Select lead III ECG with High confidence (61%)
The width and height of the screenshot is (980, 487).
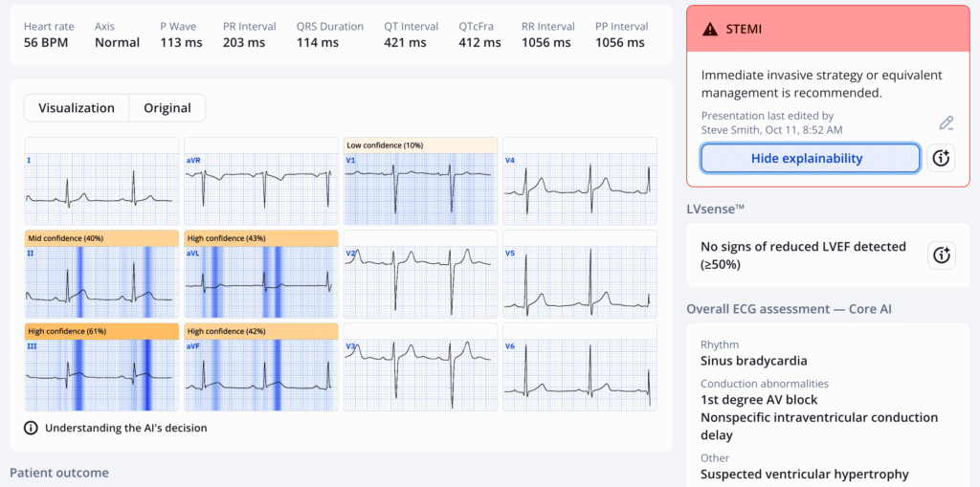coord(101,374)
